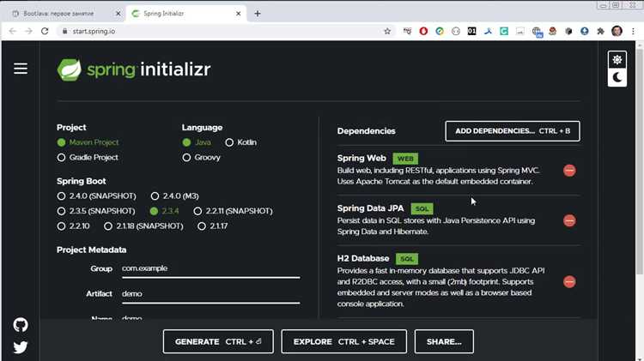Select Spring Boot 2.3.4
This screenshot has width=644, height=361.
click(x=154, y=211)
